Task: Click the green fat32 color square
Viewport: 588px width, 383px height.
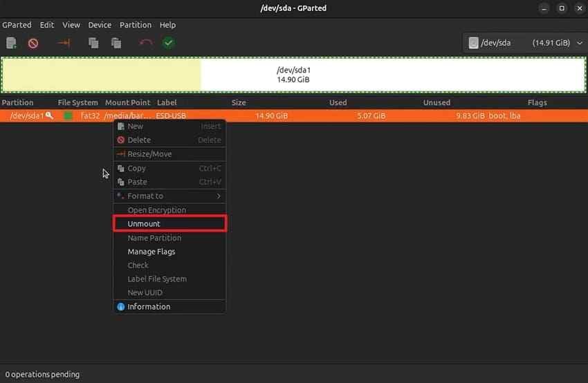Action: (x=68, y=116)
